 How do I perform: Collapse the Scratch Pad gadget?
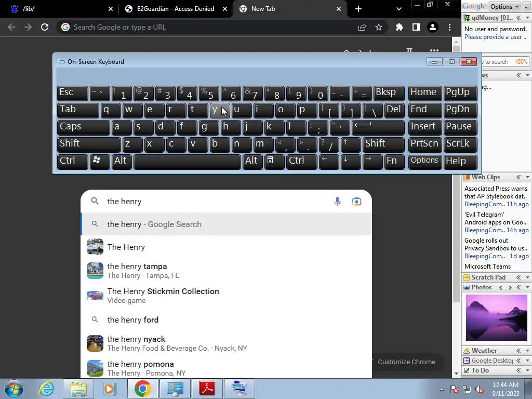tap(518, 277)
